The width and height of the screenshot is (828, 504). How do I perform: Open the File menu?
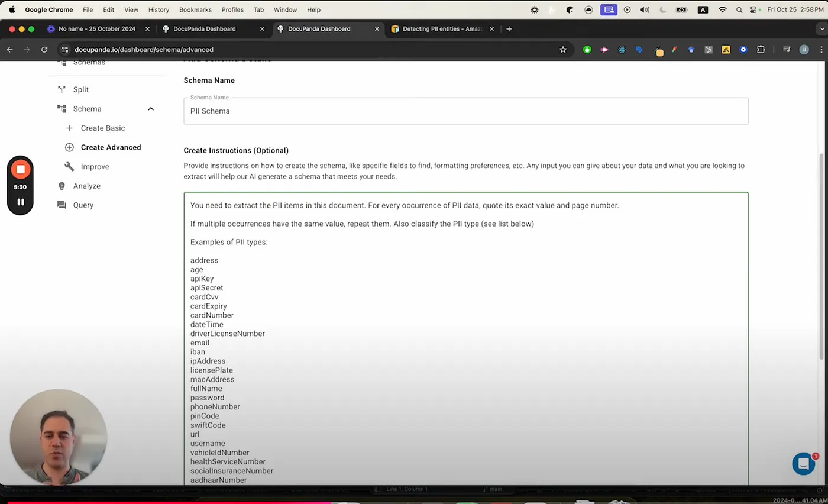88,9
